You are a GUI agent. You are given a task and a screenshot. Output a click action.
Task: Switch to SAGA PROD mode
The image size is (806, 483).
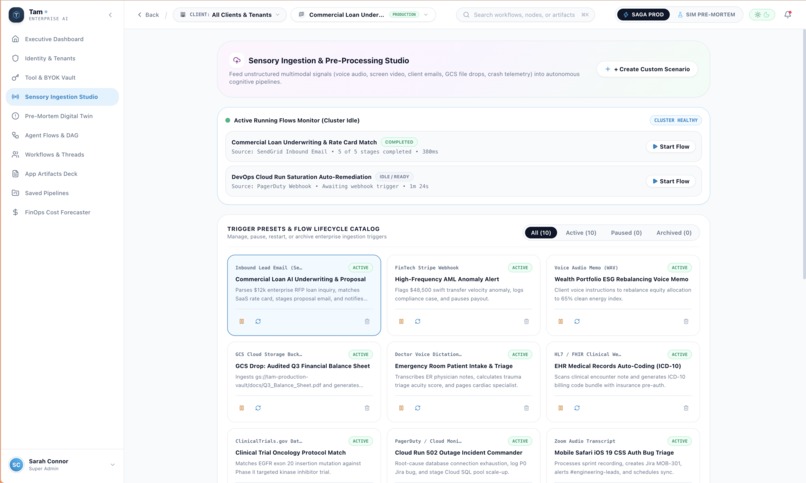point(643,15)
